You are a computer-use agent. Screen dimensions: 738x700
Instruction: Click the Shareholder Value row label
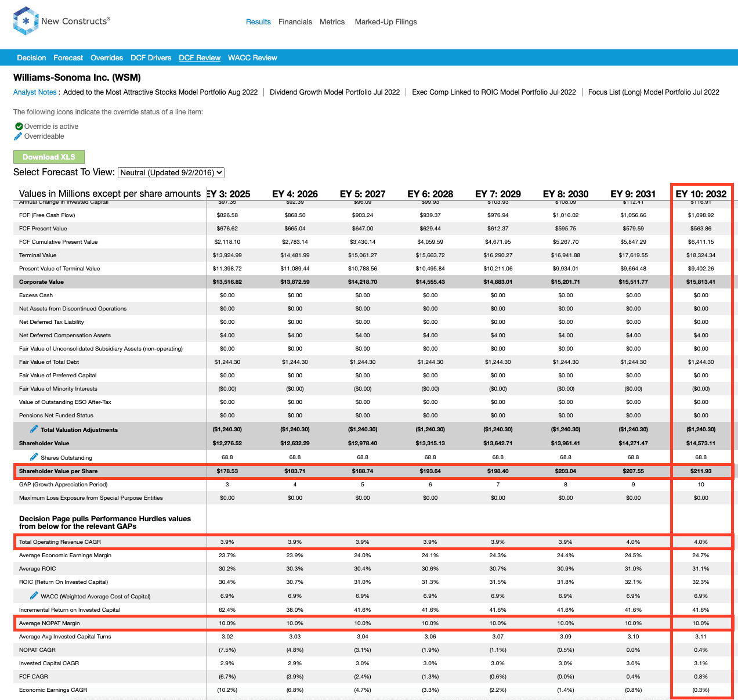(x=44, y=443)
